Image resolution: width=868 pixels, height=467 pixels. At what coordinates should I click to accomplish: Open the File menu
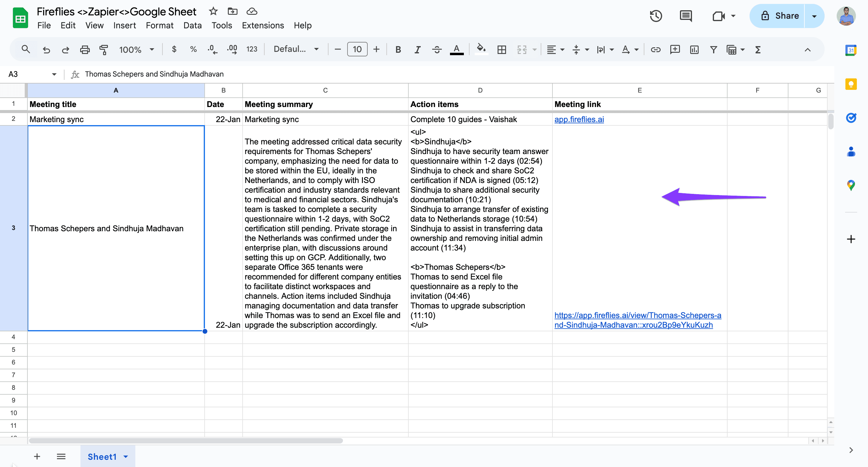44,25
